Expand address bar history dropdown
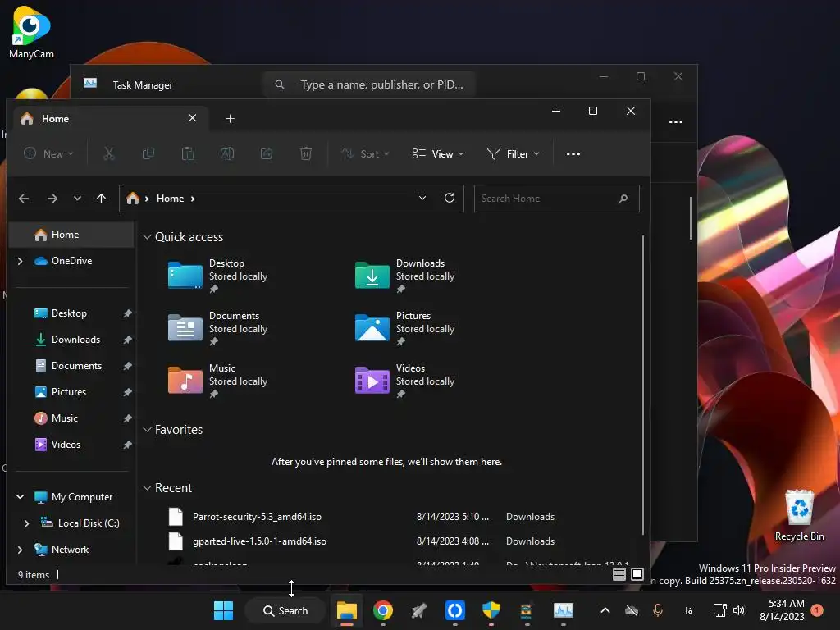This screenshot has height=630, width=840. tap(422, 198)
